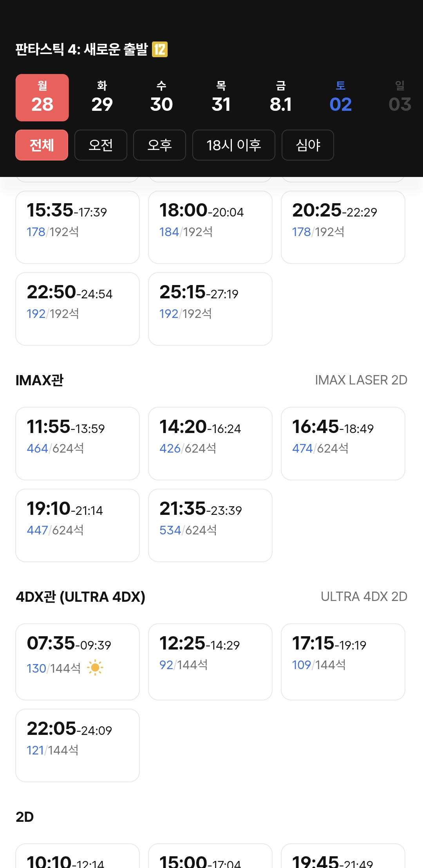Tap the 12 age rating badge
Image resolution: width=423 pixels, height=868 pixels.
pos(160,49)
